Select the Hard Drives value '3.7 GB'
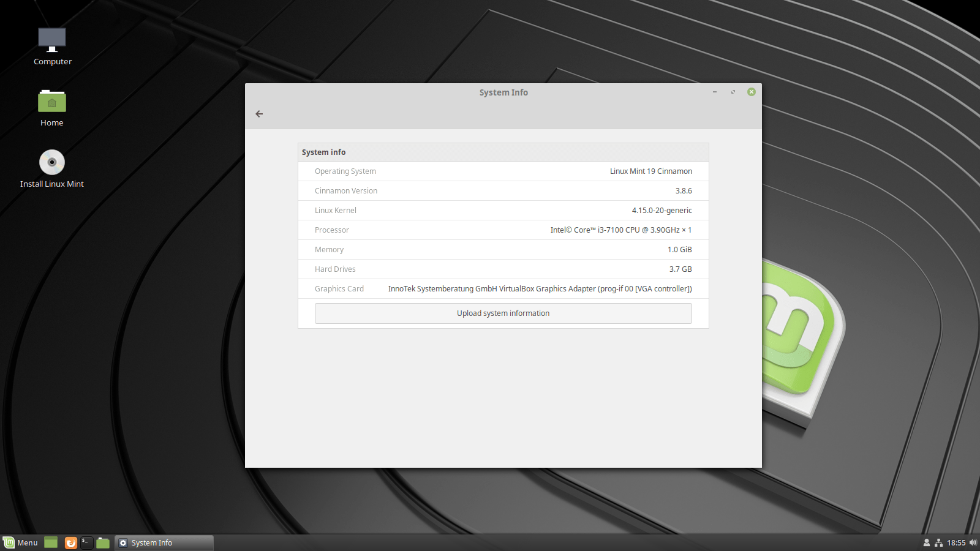 (x=680, y=269)
